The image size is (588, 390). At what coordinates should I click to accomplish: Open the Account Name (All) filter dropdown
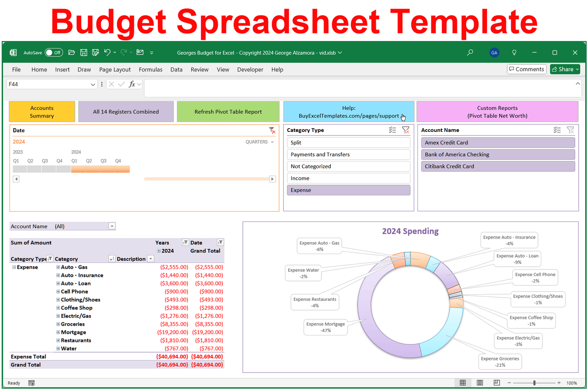tap(112, 226)
